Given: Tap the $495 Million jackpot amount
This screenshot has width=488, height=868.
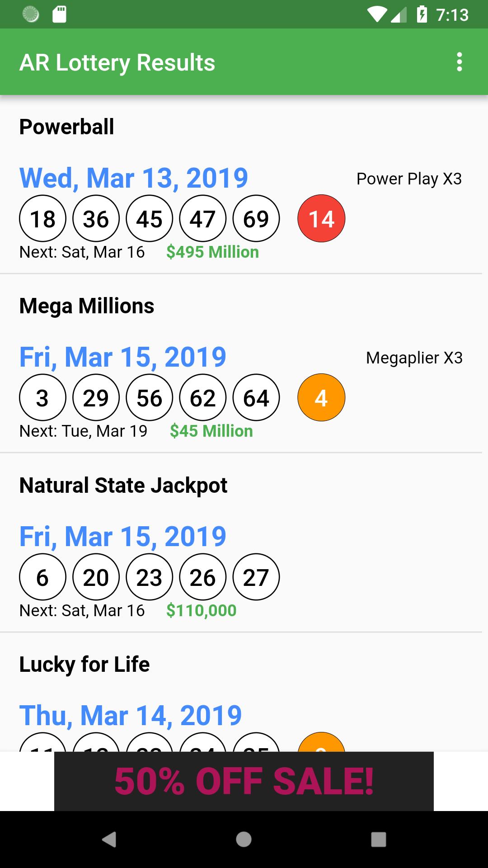Looking at the screenshot, I should (x=212, y=252).
